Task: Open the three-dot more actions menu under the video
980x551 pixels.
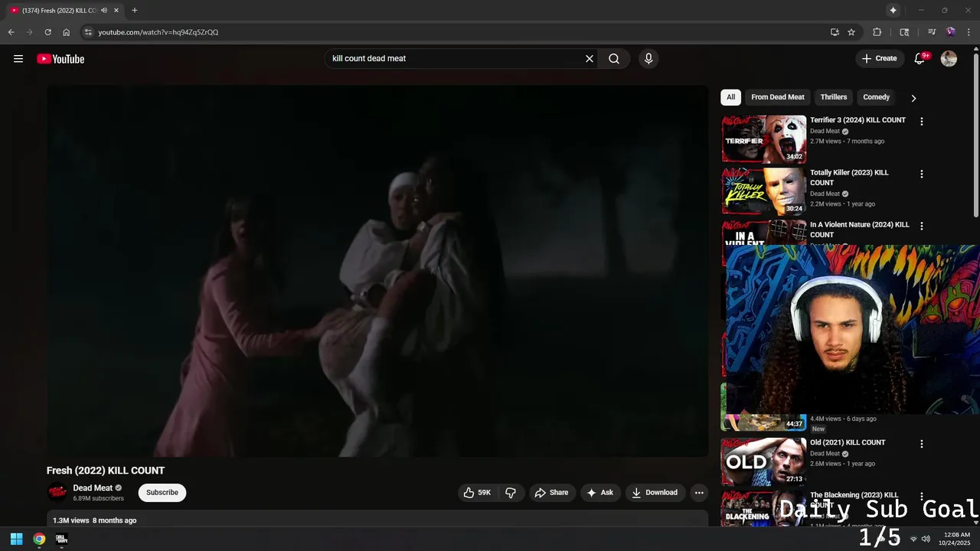Action: (x=699, y=493)
